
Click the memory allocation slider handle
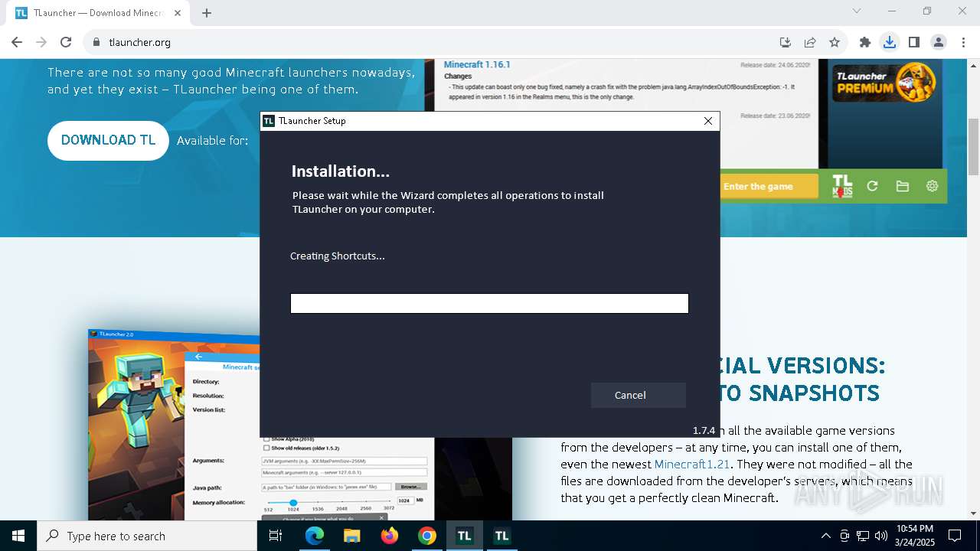293,502
